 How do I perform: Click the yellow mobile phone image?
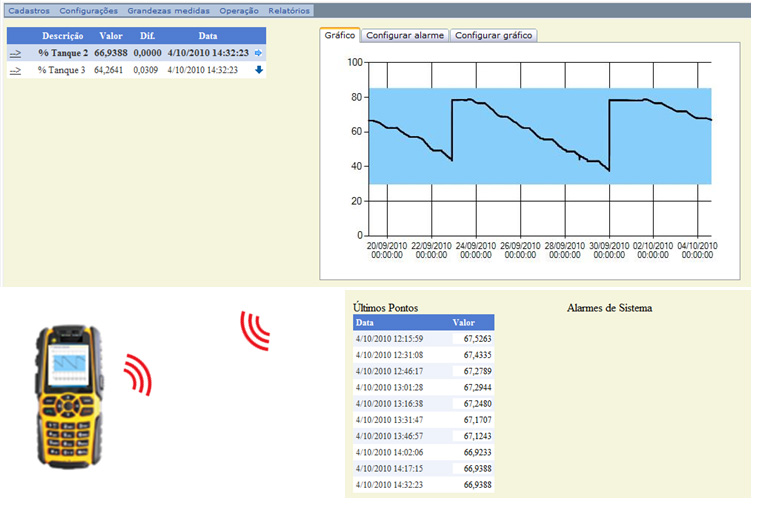tap(69, 395)
